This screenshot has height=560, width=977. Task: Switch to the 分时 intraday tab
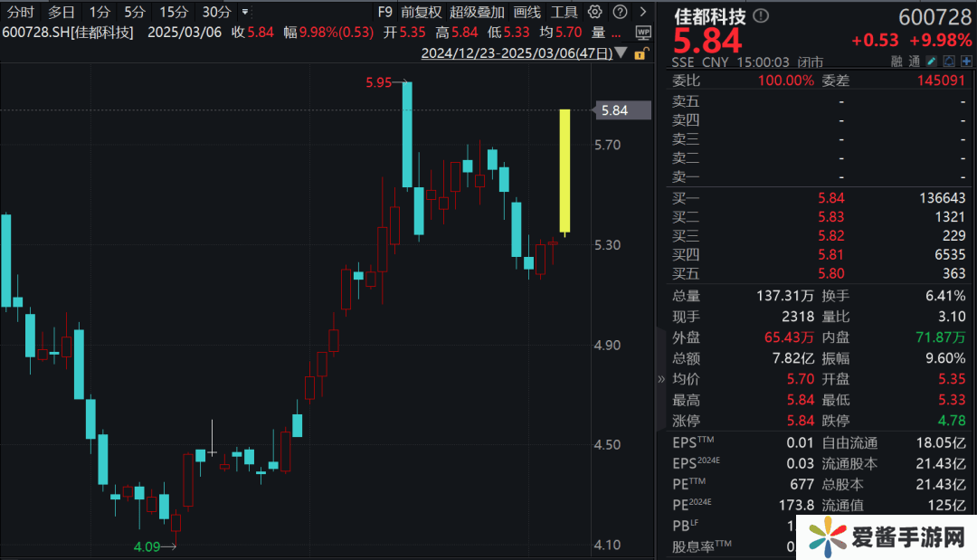coord(20,12)
